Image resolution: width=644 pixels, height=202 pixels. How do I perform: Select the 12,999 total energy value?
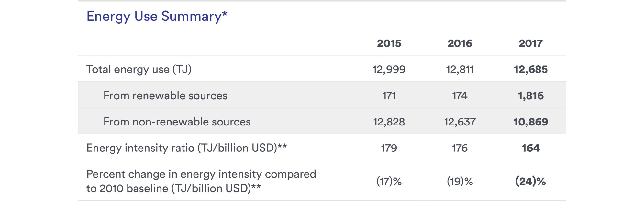point(389,69)
